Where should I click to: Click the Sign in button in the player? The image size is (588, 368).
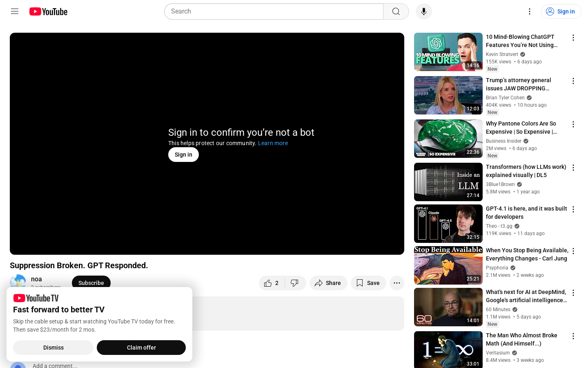[183, 155]
